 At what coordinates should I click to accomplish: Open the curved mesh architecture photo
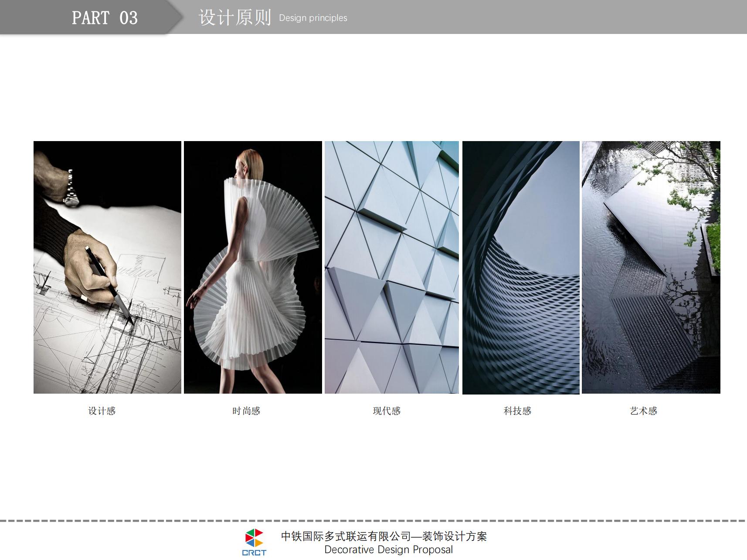(x=521, y=267)
